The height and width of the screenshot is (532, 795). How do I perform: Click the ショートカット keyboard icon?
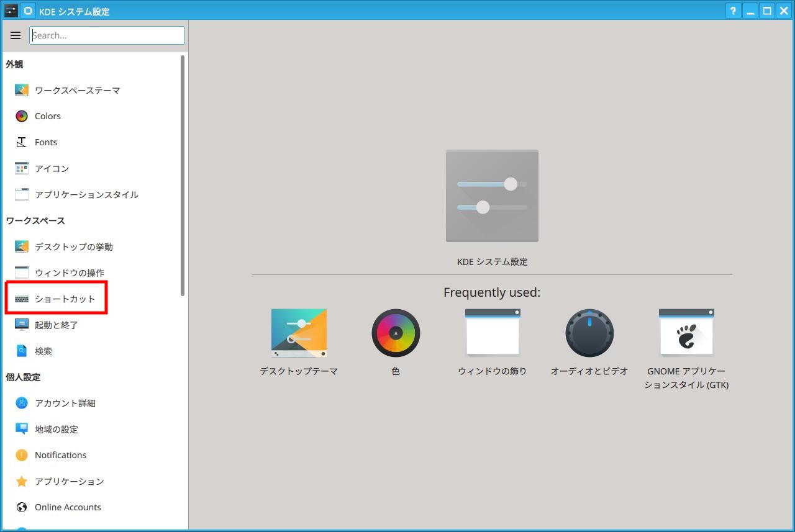coord(22,299)
